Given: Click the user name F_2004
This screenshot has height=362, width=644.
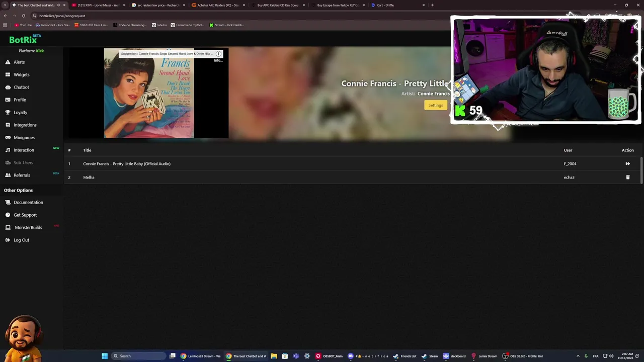Looking at the screenshot, I should 570,163.
